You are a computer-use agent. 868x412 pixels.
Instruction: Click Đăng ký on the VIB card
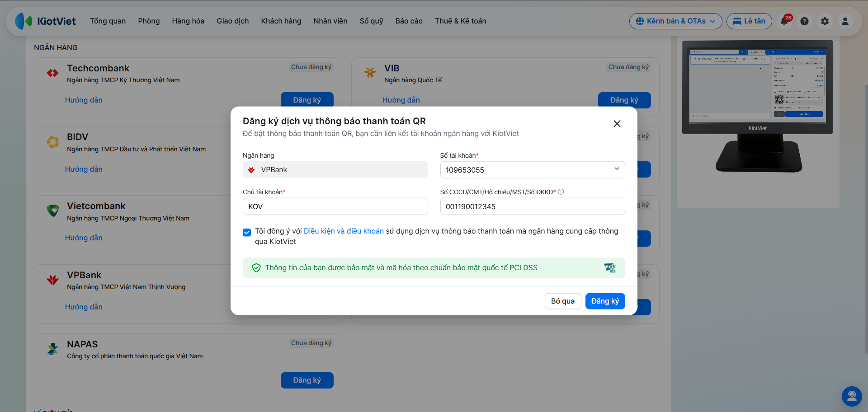pyautogui.click(x=624, y=100)
